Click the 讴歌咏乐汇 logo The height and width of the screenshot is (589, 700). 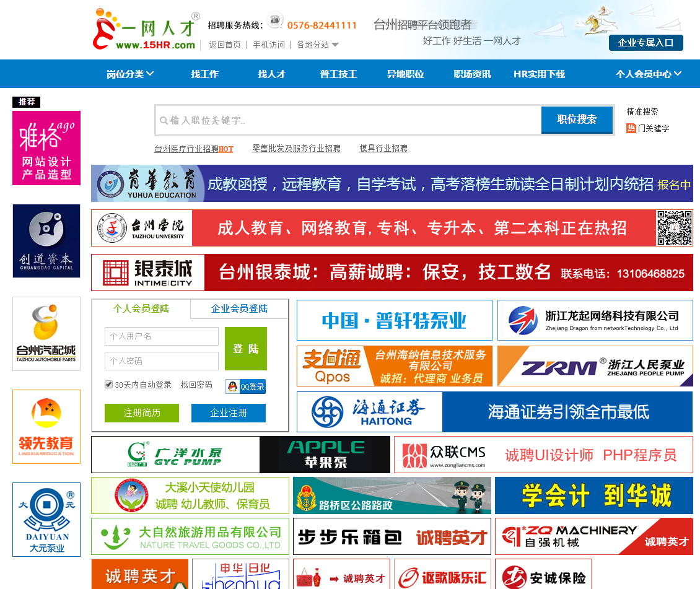[443, 577]
